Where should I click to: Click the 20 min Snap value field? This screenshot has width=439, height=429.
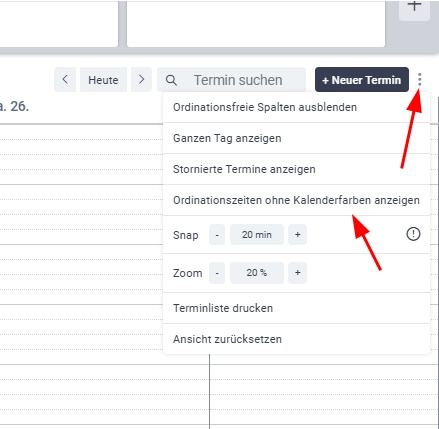coord(257,235)
